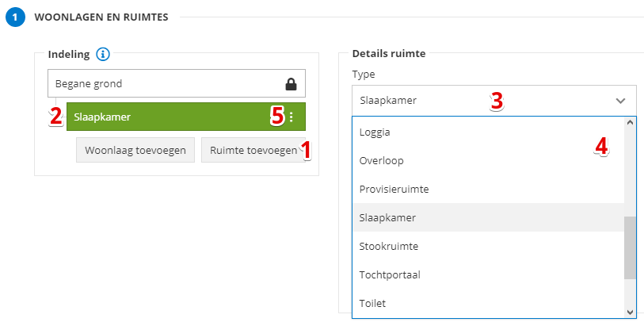Select Tochtportaal in the dropdown
The height and width of the screenshot is (326, 644).
[x=389, y=274]
